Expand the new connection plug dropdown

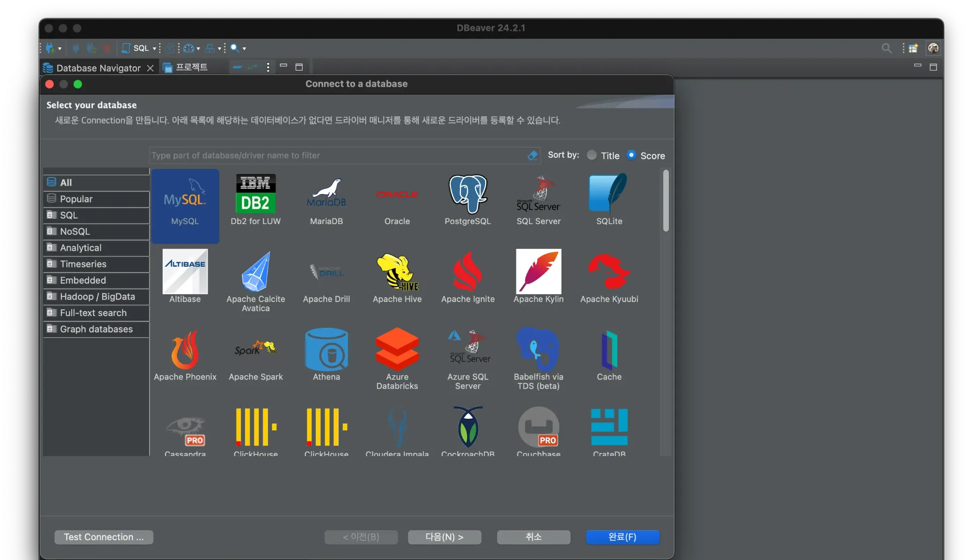[60, 48]
